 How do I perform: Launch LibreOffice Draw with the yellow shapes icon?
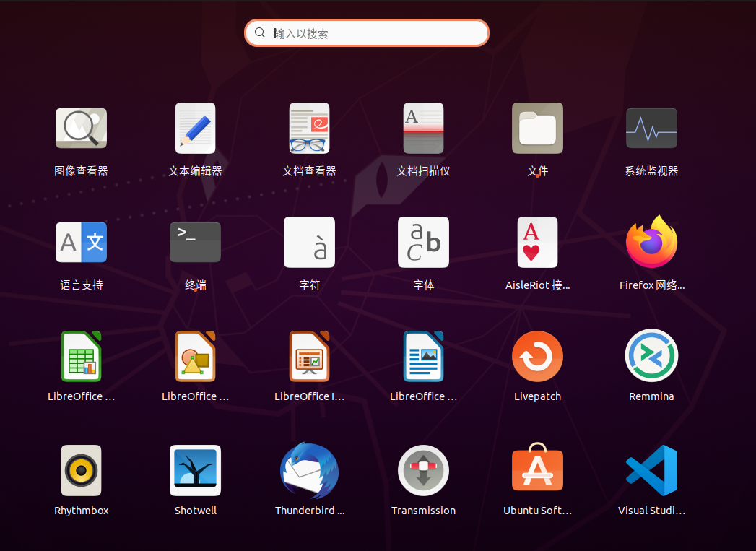(x=195, y=356)
